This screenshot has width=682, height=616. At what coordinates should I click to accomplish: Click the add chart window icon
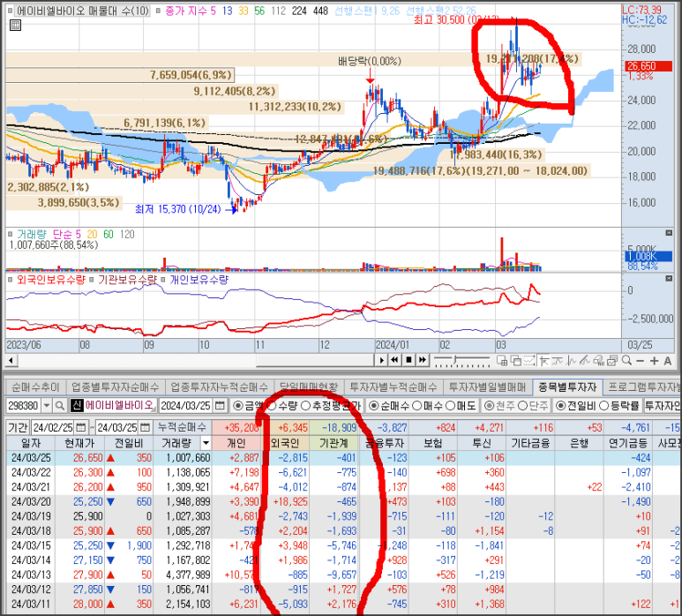pos(502,361)
